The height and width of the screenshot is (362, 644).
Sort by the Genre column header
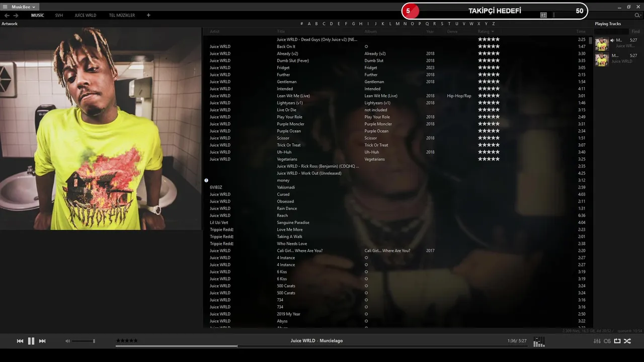[x=452, y=32]
